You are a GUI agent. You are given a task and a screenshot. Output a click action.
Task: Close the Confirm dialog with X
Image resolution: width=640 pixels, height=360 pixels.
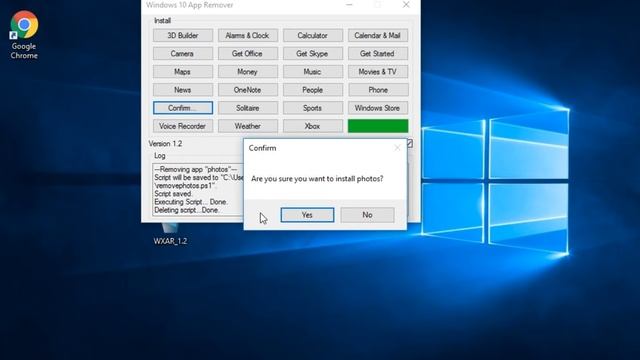[397, 148]
